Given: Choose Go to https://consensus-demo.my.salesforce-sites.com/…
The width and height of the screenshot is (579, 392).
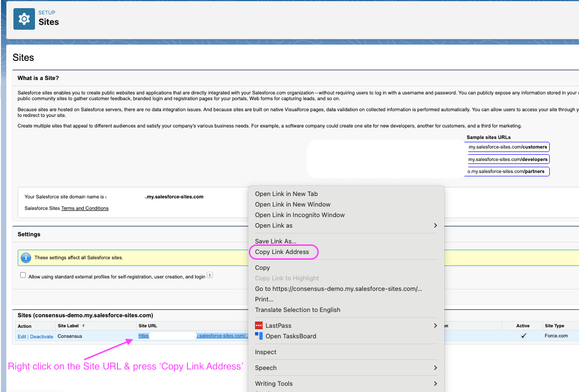Looking at the screenshot, I should (346, 288).
